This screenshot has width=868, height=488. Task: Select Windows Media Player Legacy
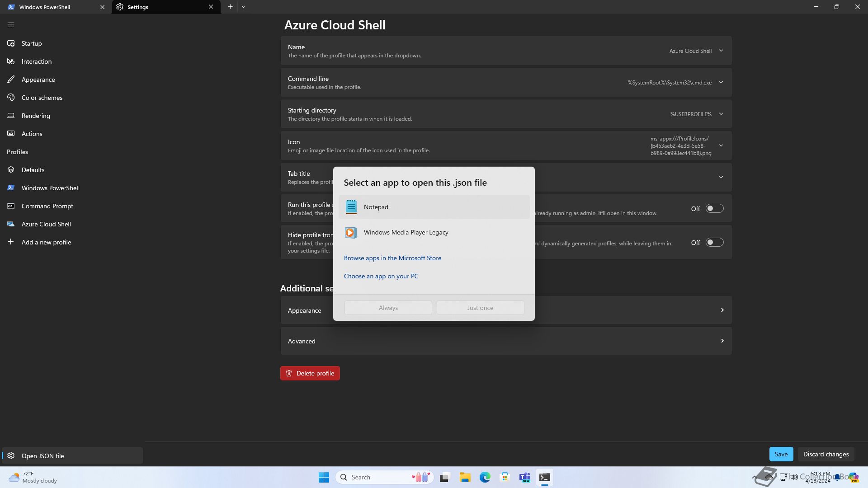434,232
